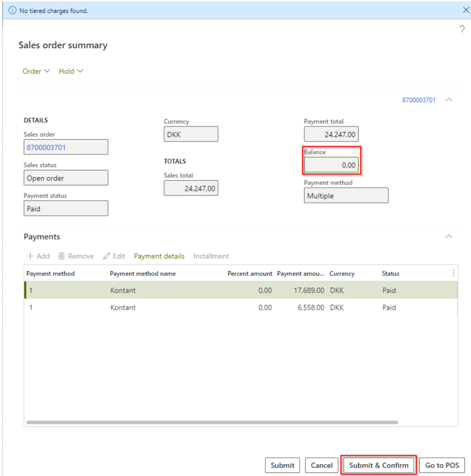Open the help question mark icon
The width and height of the screenshot is (471, 476).
pos(462,30)
